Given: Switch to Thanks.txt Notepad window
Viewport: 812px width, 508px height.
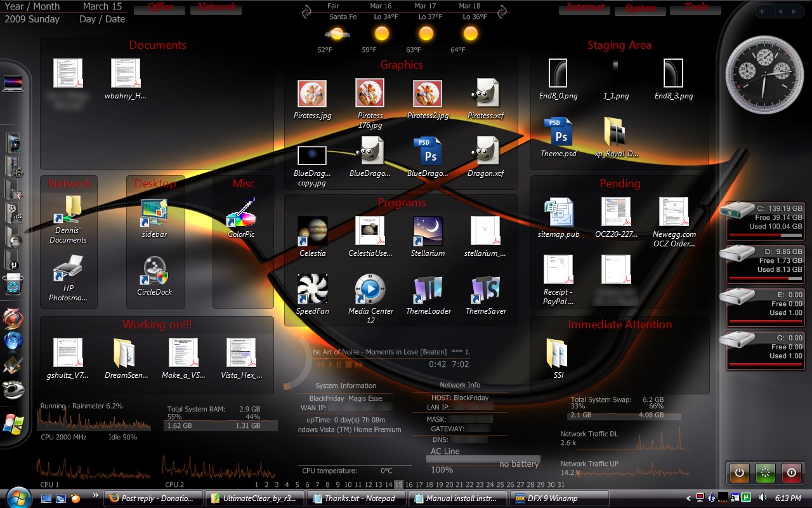Looking at the screenshot, I should 357,498.
